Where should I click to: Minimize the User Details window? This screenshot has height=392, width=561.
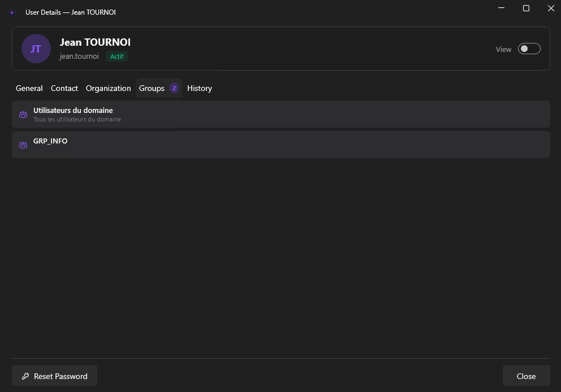tap(501, 8)
